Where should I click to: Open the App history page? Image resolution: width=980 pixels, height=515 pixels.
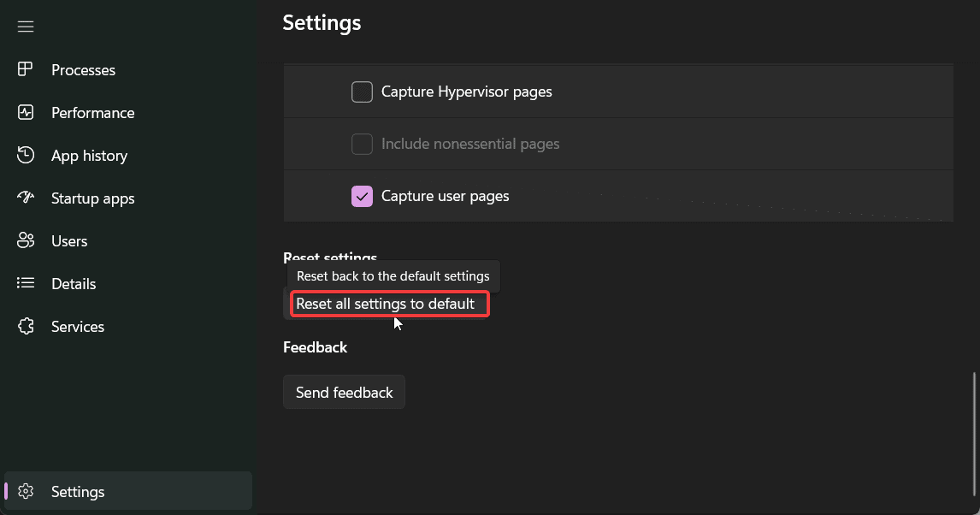(90, 156)
